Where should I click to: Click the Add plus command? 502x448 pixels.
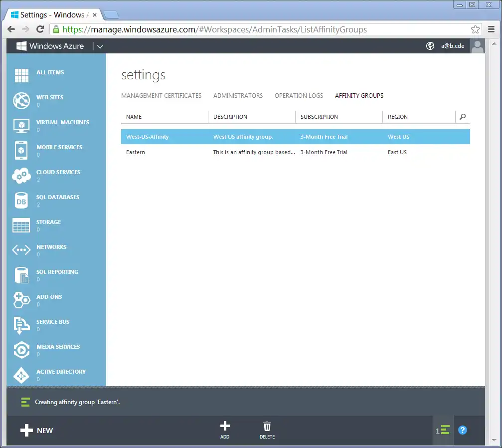point(225,430)
